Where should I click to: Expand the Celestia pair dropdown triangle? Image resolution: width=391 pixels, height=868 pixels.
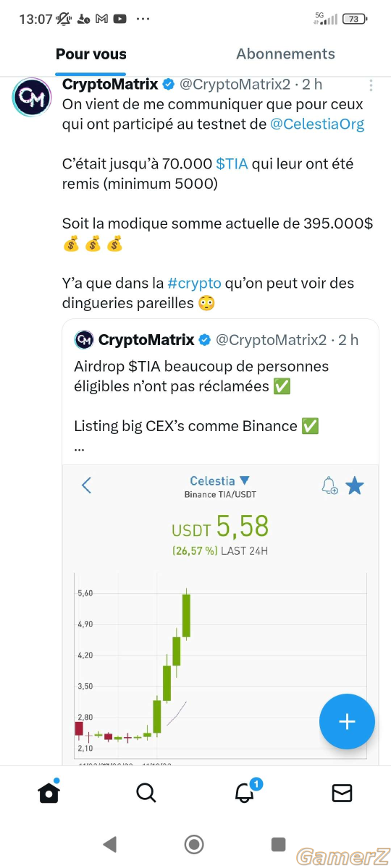[244, 480]
